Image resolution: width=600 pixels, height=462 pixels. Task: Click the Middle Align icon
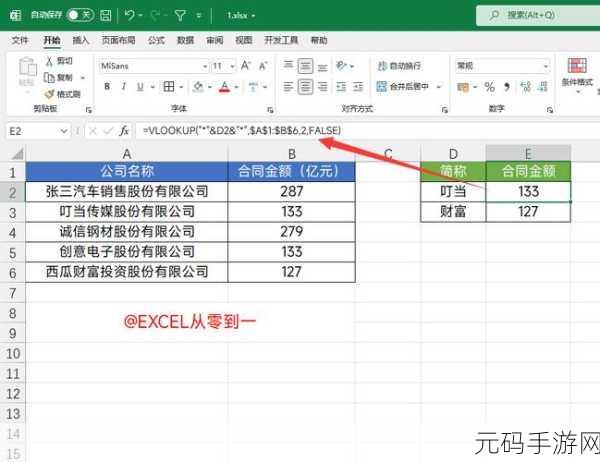pos(305,66)
